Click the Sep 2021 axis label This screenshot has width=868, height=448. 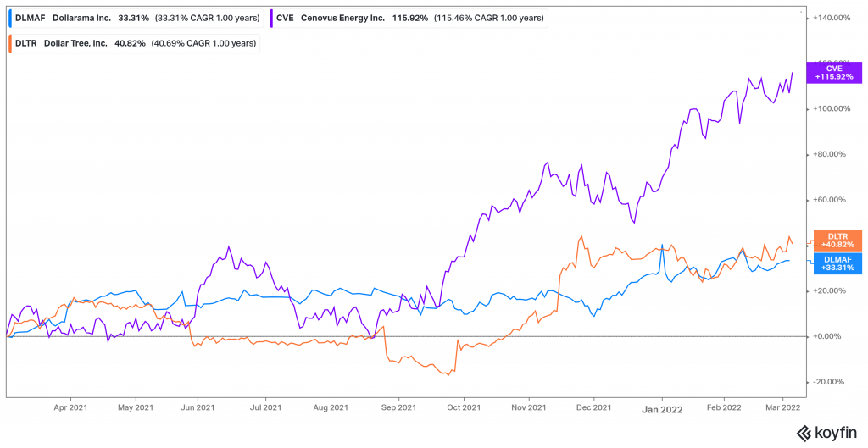[399, 407]
